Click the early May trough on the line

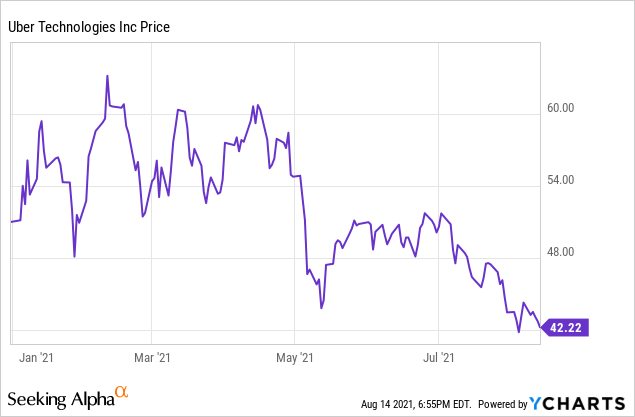[x=321, y=308]
